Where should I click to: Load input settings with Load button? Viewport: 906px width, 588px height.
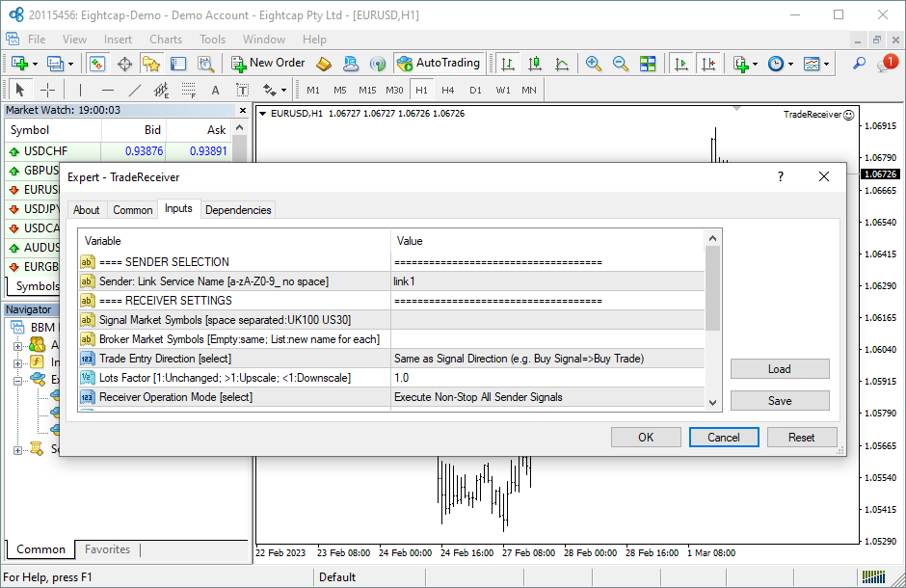pos(780,369)
